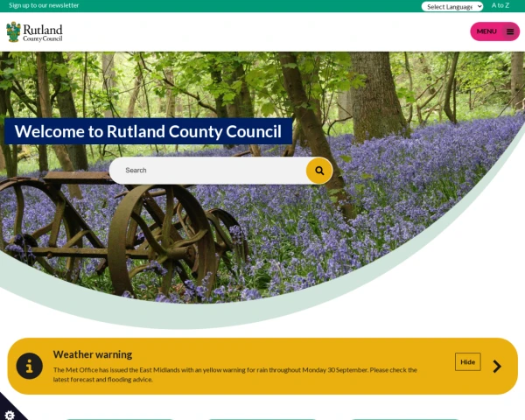525x420 pixels.
Task: Open weather warning arrow chevron
Action: (497, 366)
